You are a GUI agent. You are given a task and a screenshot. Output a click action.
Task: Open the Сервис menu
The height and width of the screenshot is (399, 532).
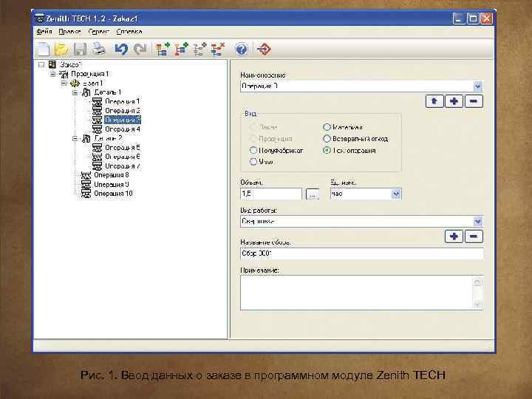coord(99,32)
